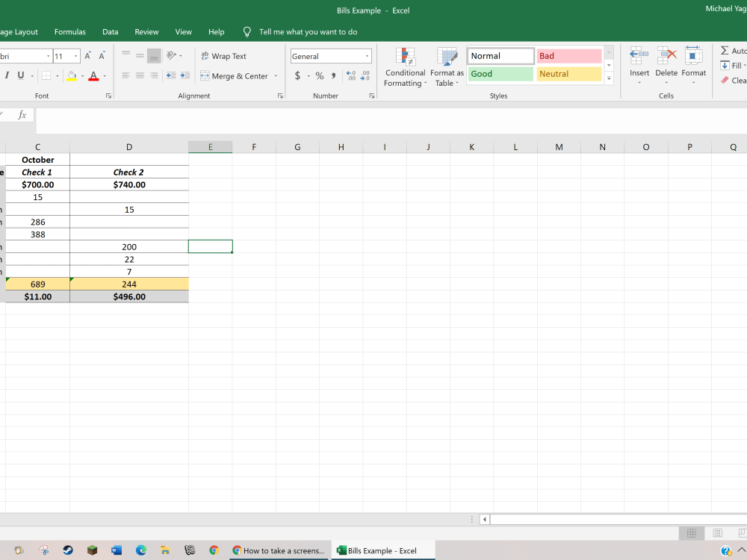Image resolution: width=747 pixels, height=560 pixels.
Task: Toggle underline formatting
Action: coord(20,75)
